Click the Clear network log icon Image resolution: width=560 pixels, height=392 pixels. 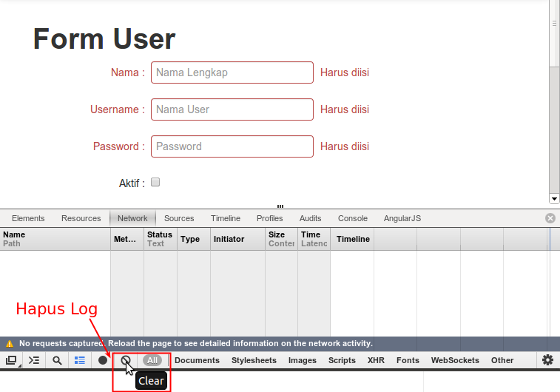click(126, 360)
